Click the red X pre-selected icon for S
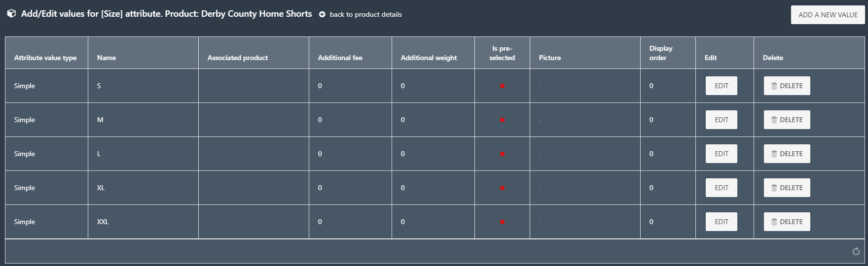868x266 pixels. [x=502, y=86]
